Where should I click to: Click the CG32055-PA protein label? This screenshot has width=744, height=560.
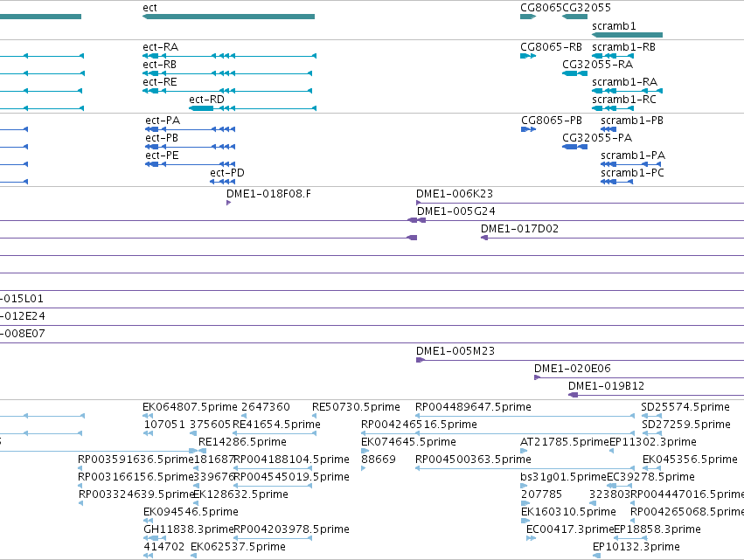[x=597, y=138]
